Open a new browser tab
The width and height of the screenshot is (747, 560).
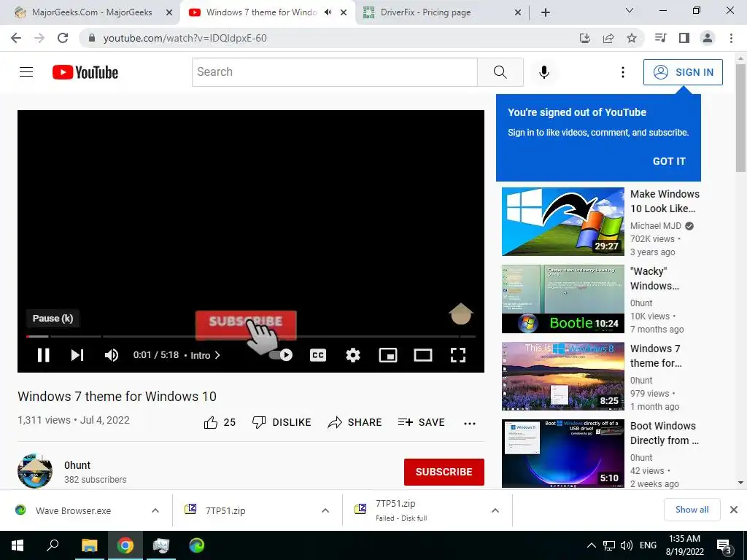click(x=546, y=12)
